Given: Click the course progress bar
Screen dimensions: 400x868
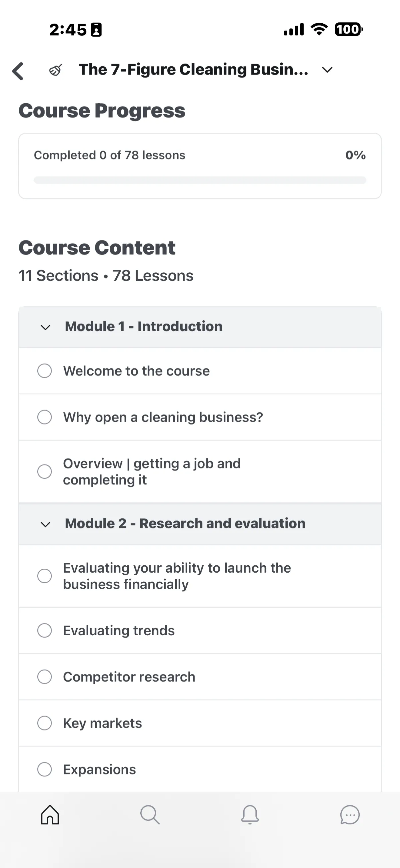Looking at the screenshot, I should click(x=200, y=180).
